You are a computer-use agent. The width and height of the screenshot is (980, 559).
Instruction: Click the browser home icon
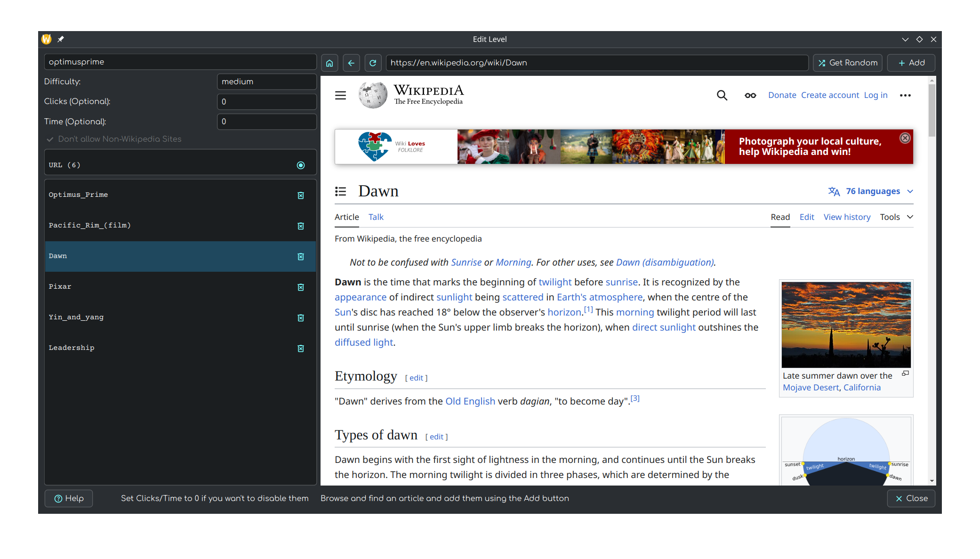point(329,63)
